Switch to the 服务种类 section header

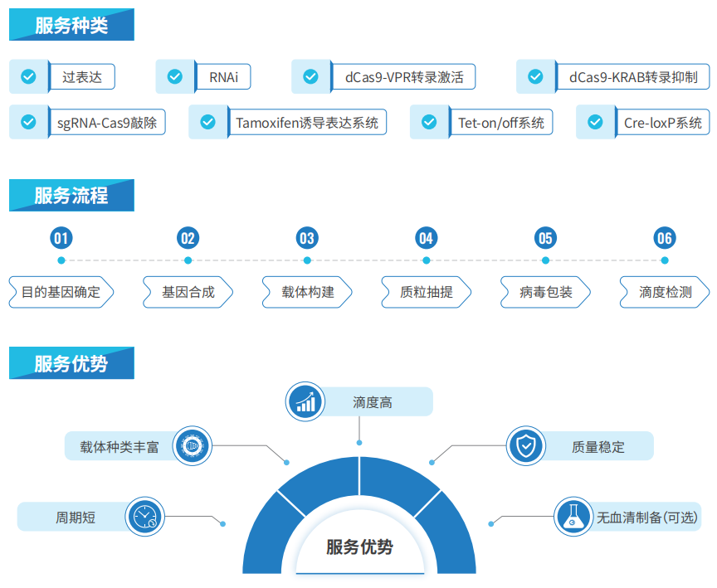(x=71, y=24)
